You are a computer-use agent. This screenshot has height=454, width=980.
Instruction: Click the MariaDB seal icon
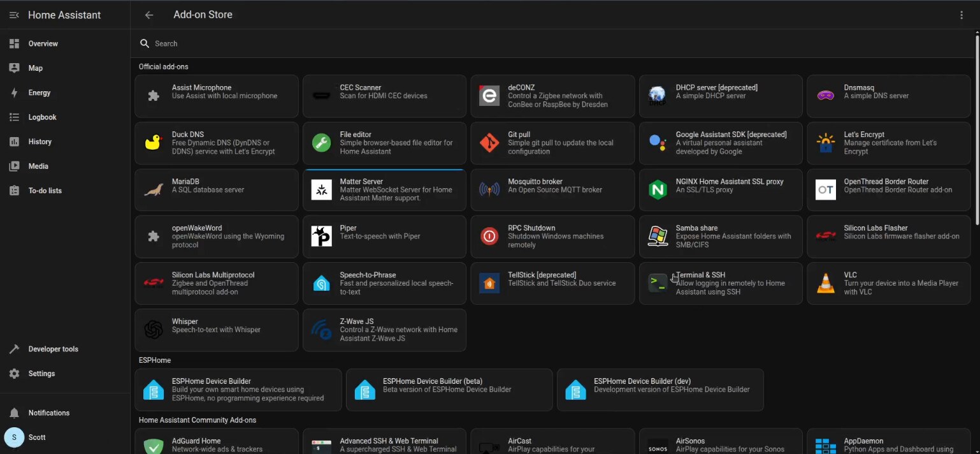pyautogui.click(x=153, y=190)
